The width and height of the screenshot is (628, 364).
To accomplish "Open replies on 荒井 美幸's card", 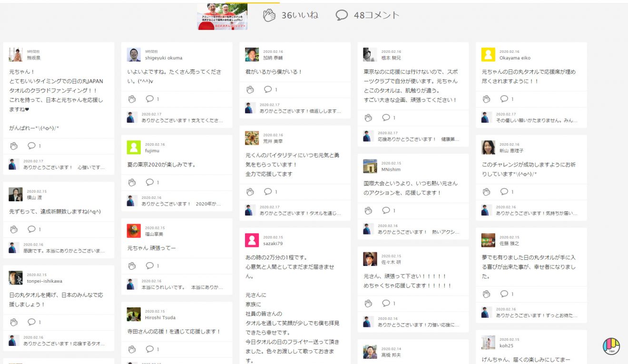I will [268, 191].
